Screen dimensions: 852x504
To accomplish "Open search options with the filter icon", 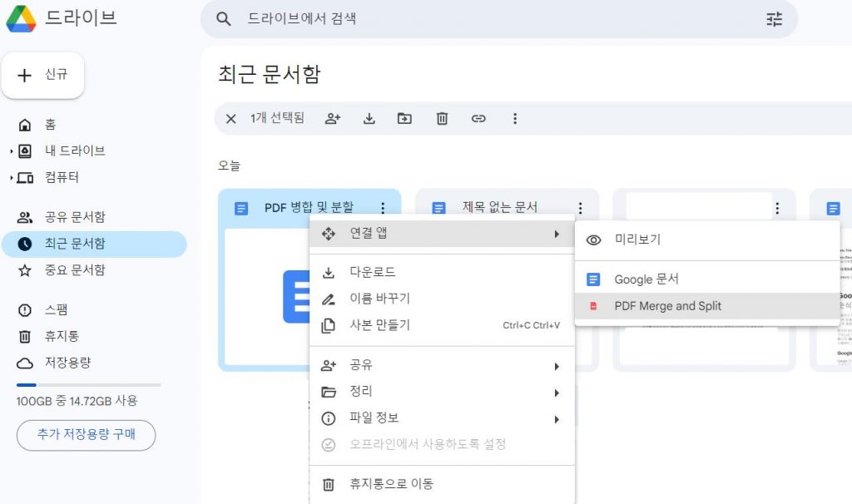I will [774, 19].
